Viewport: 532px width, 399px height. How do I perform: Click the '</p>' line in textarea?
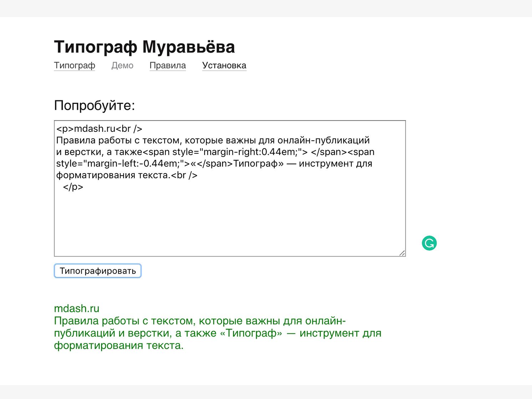(x=73, y=187)
